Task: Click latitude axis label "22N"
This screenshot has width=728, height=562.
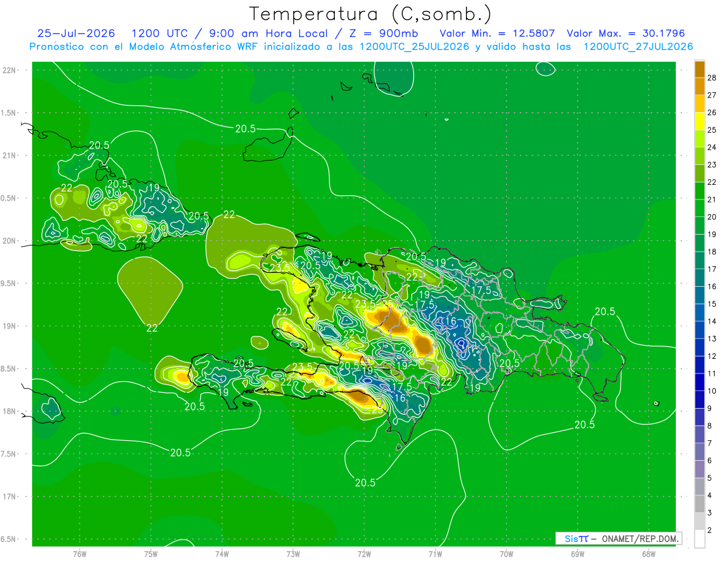Action: click(x=9, y=70)
